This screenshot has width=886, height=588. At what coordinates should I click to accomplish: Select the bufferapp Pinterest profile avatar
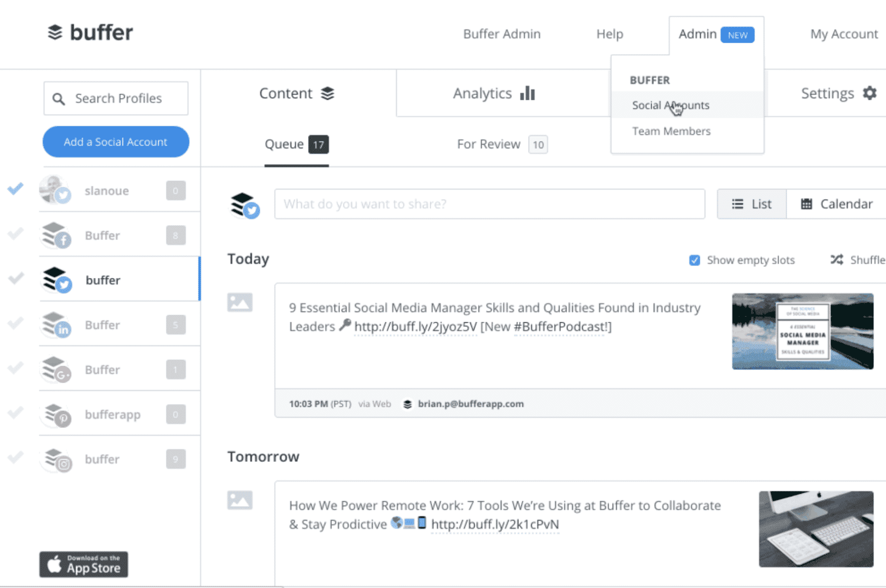coord(56,414)
